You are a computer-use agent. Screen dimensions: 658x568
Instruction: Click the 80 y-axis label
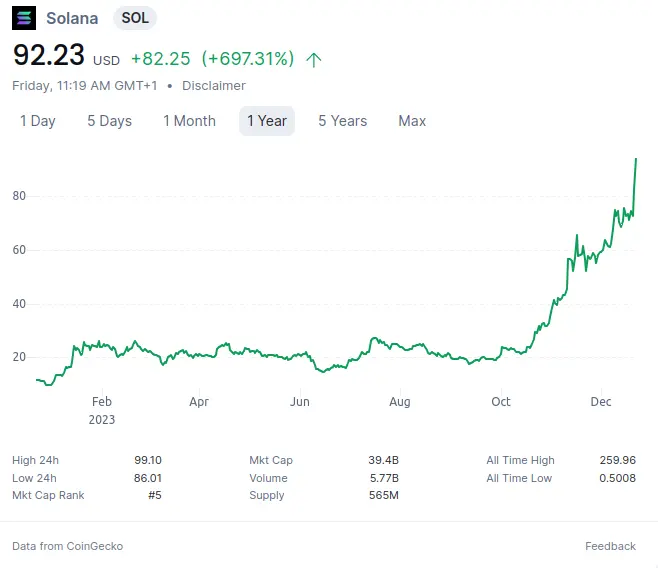(19, 196)
